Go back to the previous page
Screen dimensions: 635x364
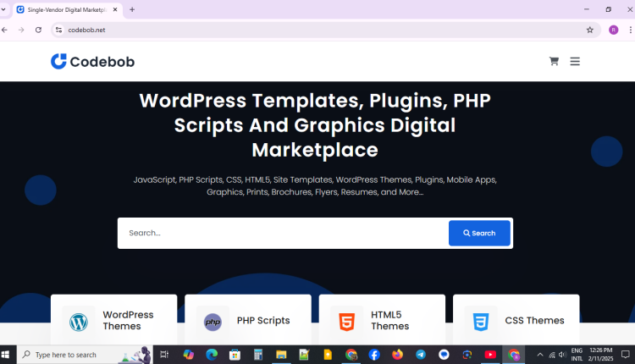click(4, 30)
